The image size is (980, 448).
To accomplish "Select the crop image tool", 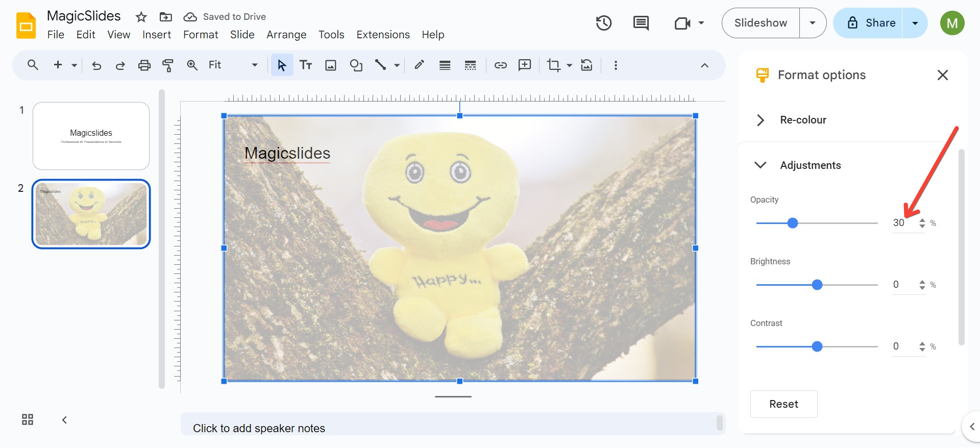I will click(553, 65).
